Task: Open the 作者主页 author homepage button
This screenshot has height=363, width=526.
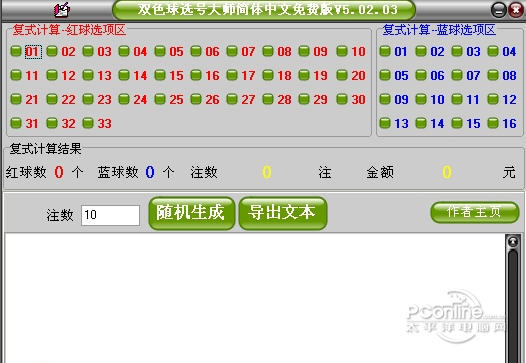Action: click(475, 212)
